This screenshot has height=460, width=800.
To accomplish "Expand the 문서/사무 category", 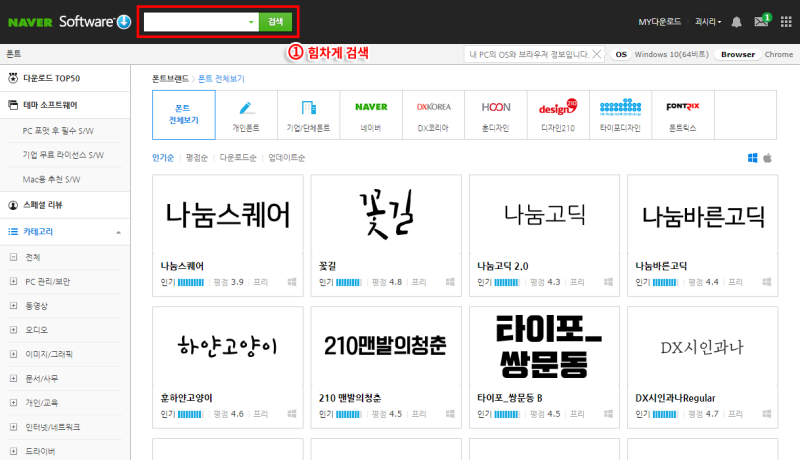I will tap(13, 378).
